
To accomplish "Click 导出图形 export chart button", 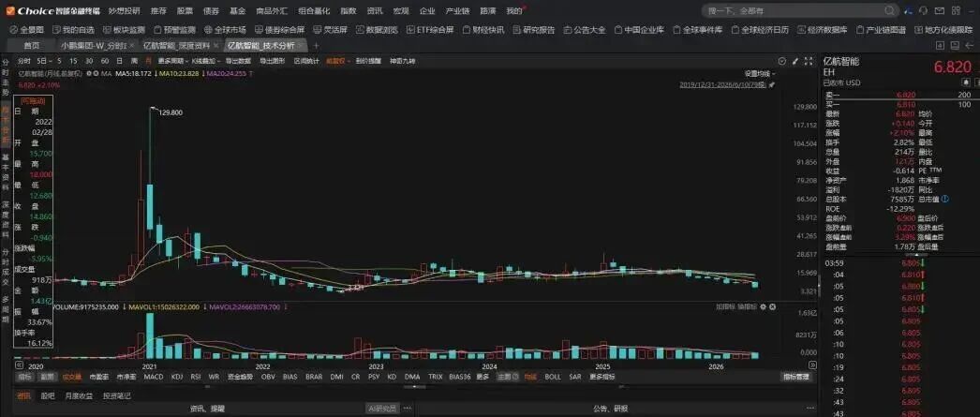I will (x=272, y=61).
